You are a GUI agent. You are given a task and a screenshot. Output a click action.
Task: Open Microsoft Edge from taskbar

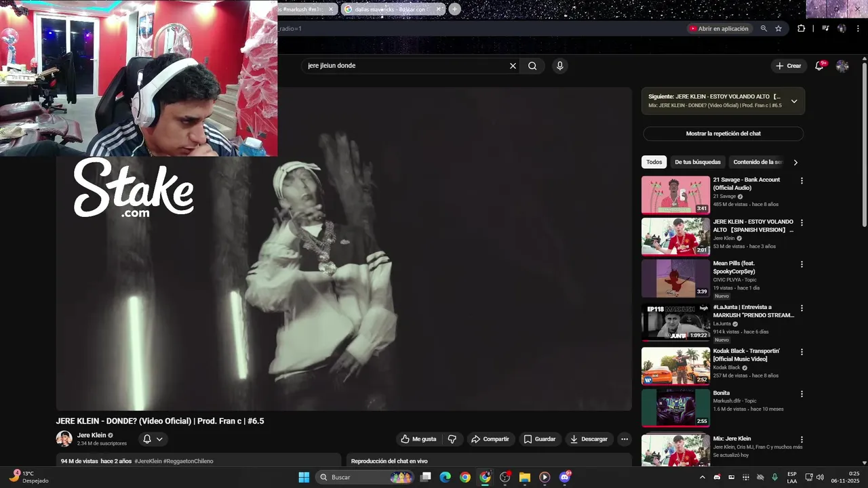coord(445,477)
